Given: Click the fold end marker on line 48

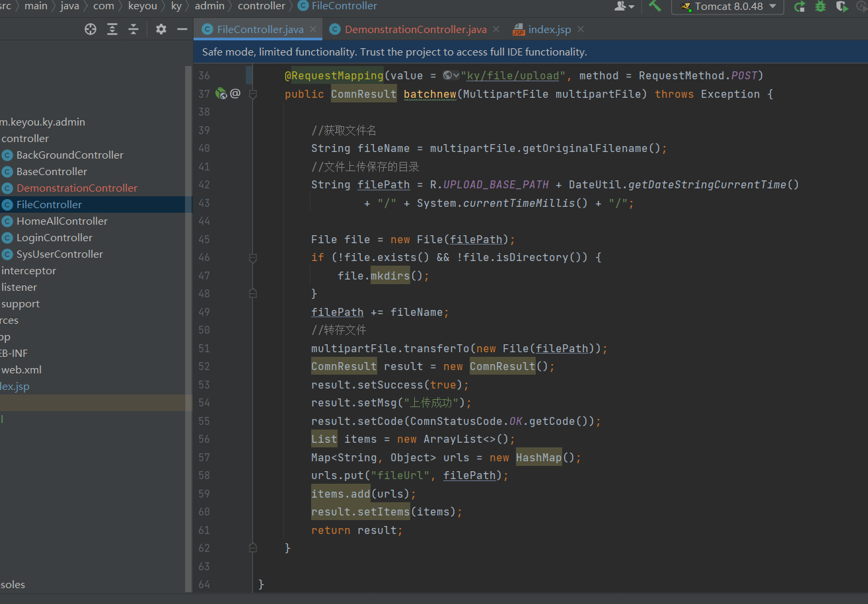Looking at the screenshot, I should coord(252,293).
